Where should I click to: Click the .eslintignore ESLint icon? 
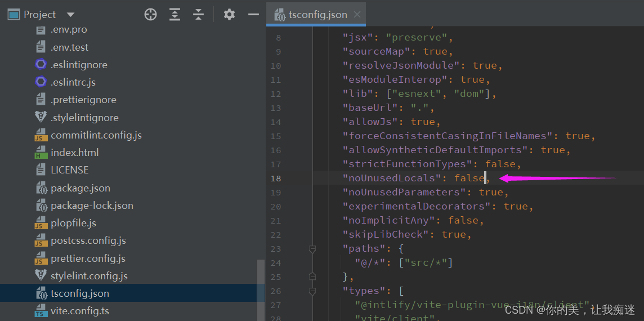point(41,65)
